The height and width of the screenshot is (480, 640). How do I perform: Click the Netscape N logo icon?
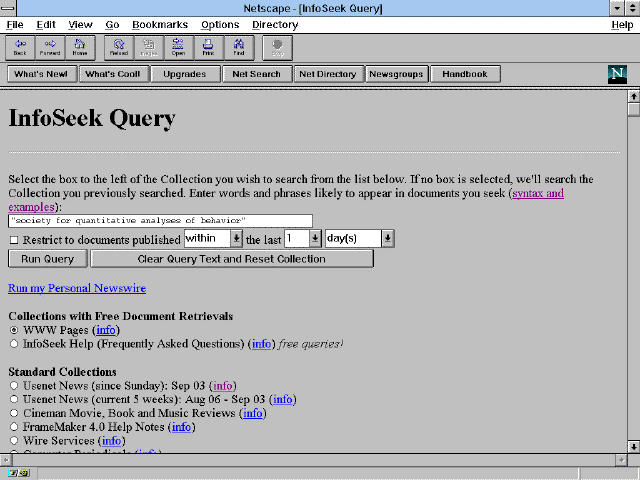coord(617,74)
